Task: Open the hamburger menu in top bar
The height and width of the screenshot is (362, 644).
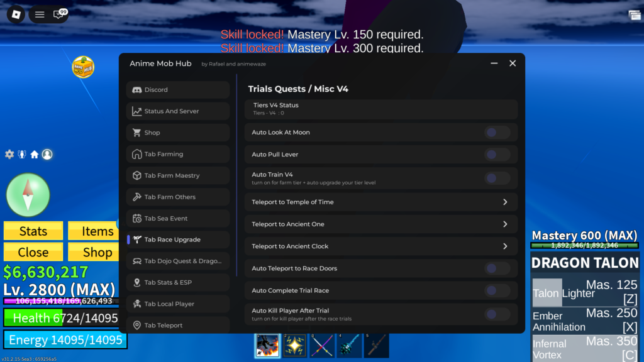Action: (40, 15)
